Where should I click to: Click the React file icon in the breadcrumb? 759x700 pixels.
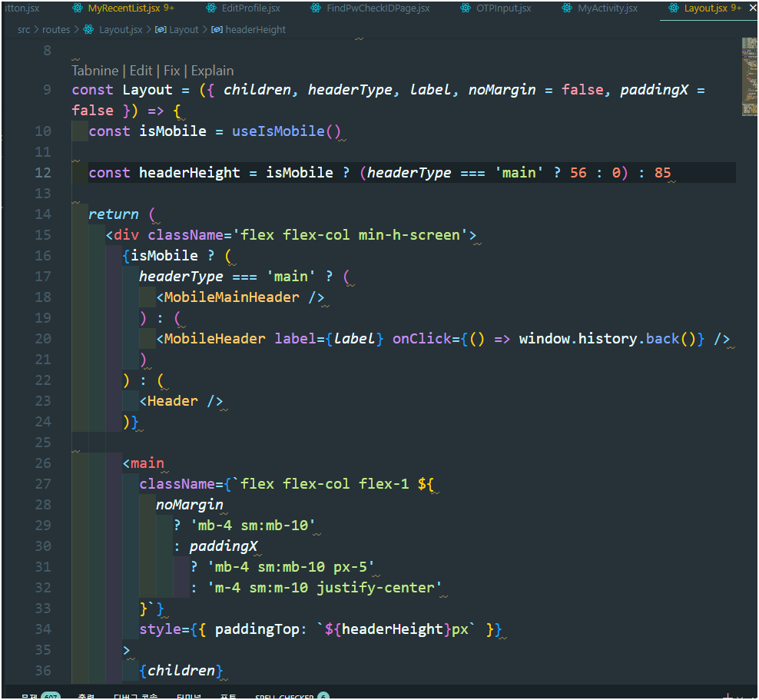point(88,29)
